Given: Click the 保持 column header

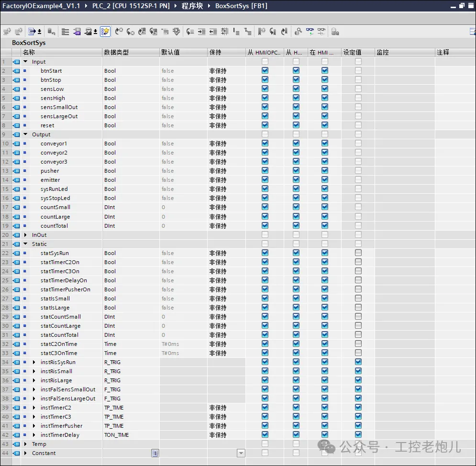Looking at the screenshot, I should pos(226,52).
